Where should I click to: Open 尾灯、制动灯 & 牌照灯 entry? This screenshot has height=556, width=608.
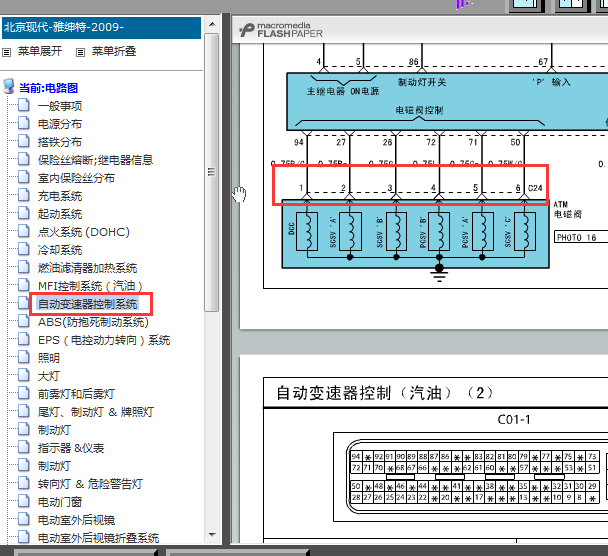pos(96,412)
